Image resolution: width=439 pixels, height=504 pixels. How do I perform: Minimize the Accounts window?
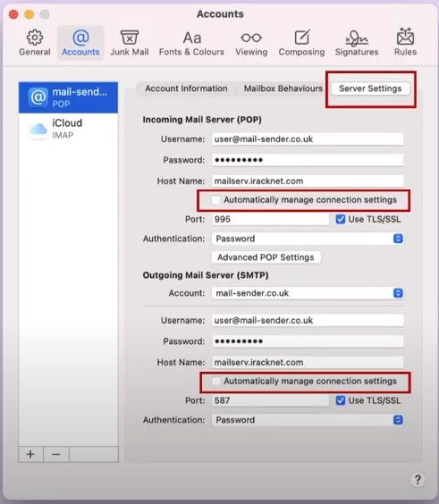pos(29,14)
